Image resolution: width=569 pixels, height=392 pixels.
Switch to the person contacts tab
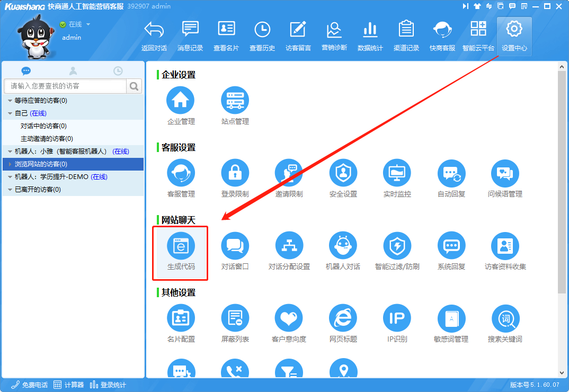click(73, 71)
